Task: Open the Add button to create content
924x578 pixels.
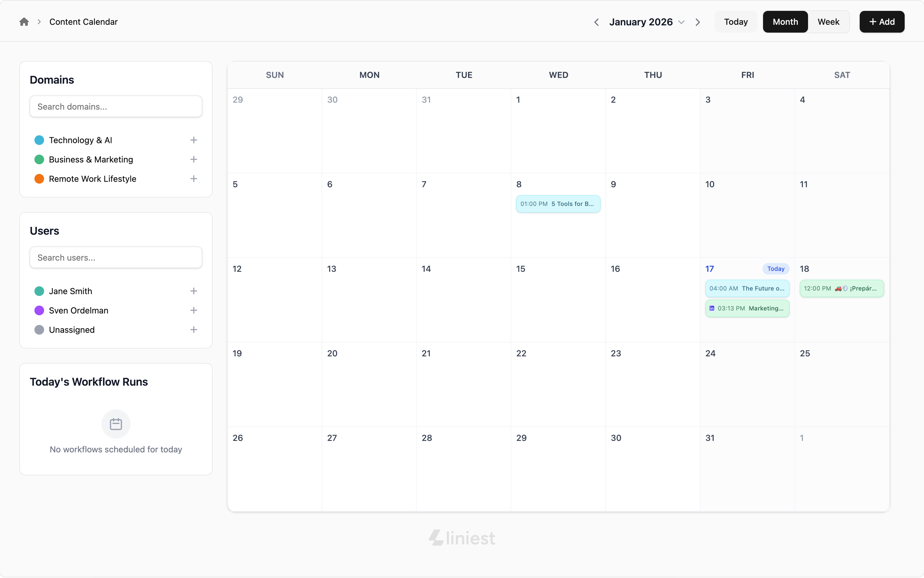Action: click(x=882, y=22)
